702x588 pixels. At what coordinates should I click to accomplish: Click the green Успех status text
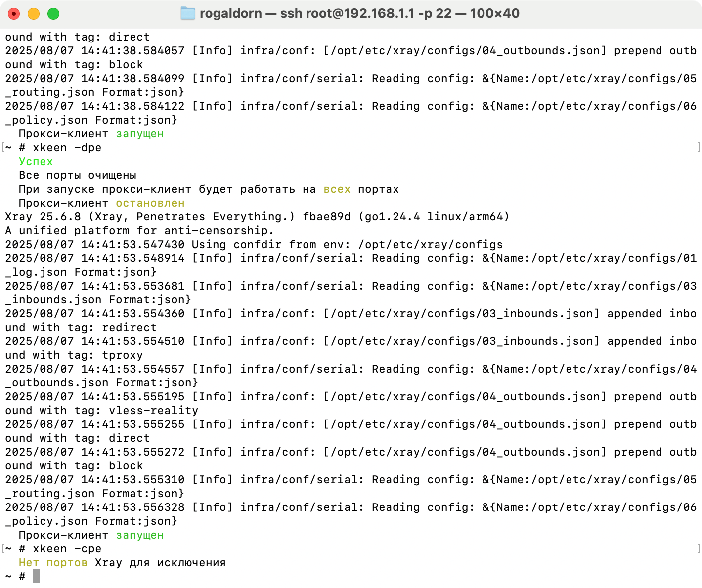click(36, 161)
